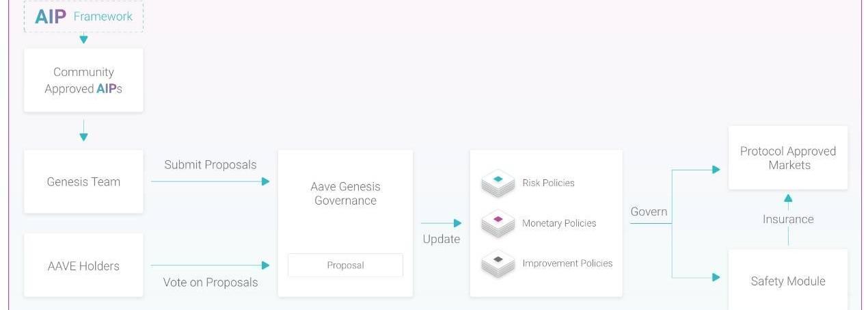Click the arrow pointing to Safety Module

tap(716, 277)
